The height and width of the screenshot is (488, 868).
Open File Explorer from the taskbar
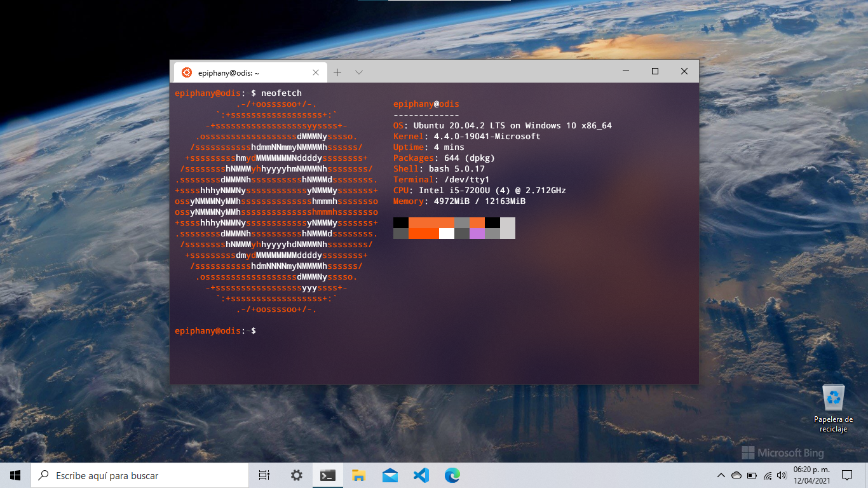click(x=359, y=475)
